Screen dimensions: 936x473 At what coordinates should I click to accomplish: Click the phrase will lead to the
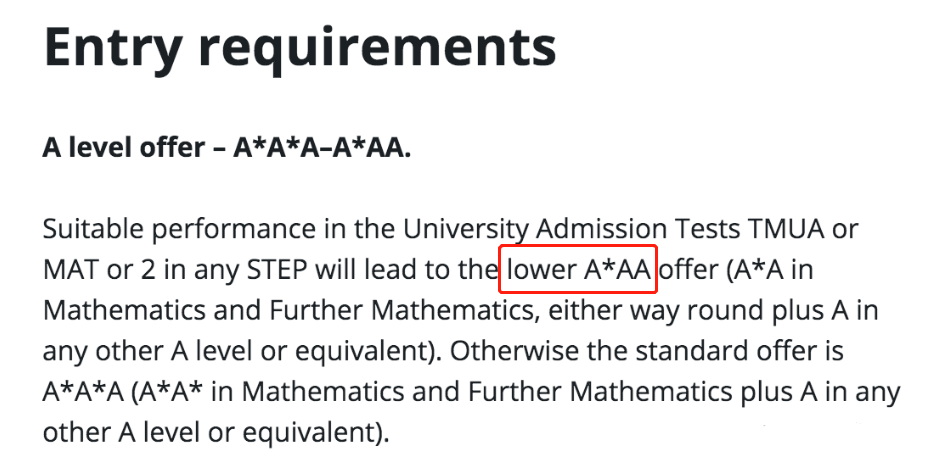407,269
